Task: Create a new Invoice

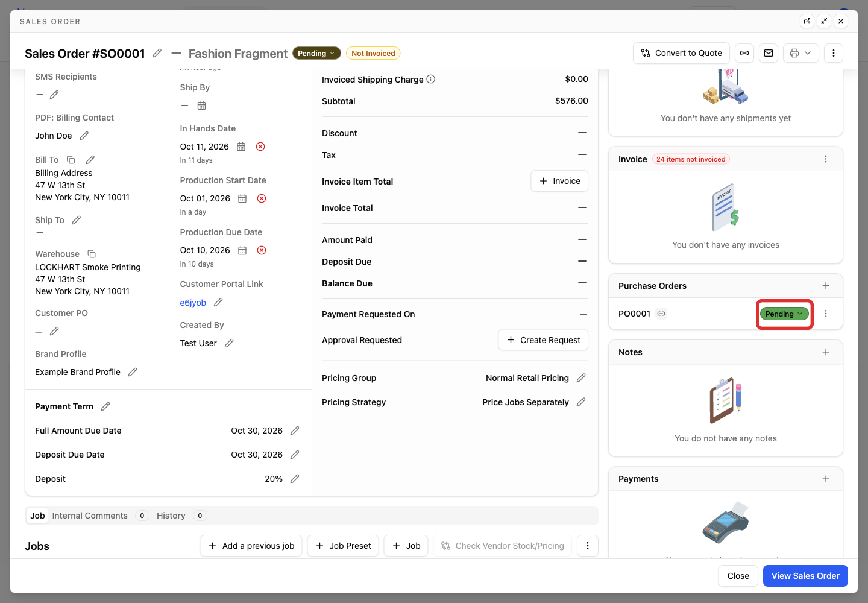Action: pyautogui.click(x=559, y=181)
